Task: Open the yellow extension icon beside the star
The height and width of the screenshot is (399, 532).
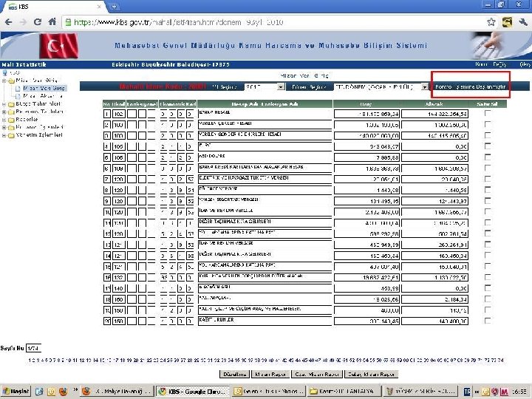Action: tap(507, 22)
